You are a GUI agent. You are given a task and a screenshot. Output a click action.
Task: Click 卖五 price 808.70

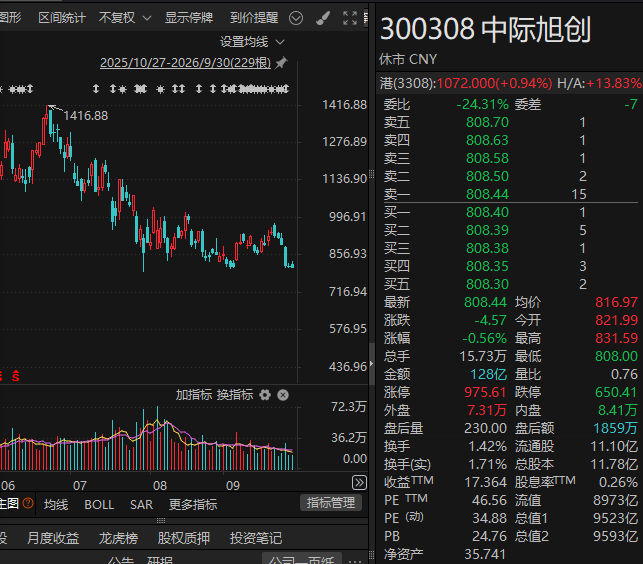coord(487,122)
